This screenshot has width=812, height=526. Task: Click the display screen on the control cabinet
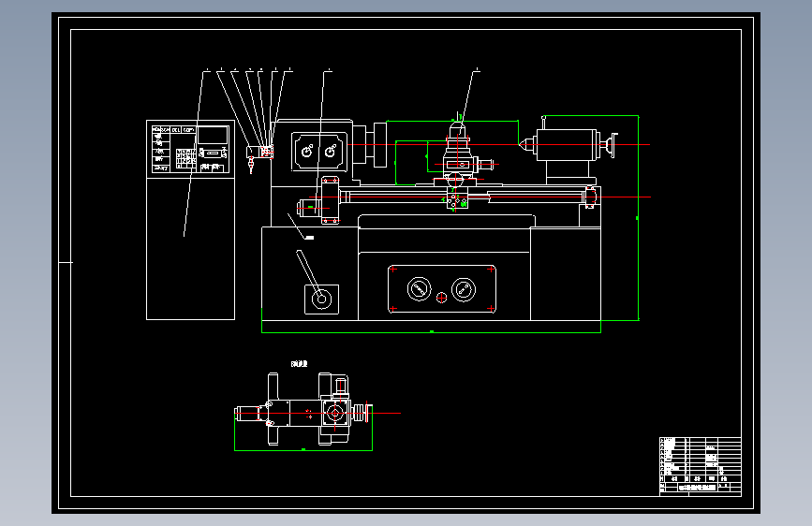pos(213,135)
